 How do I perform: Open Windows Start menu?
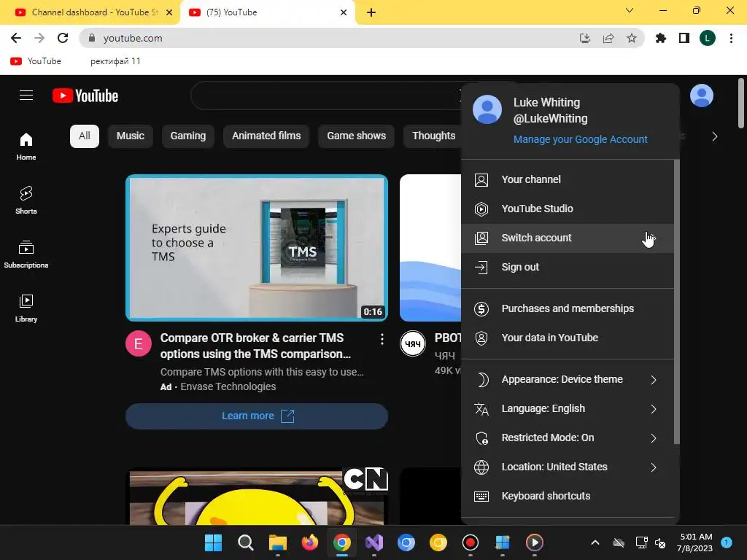click(213, 542)
